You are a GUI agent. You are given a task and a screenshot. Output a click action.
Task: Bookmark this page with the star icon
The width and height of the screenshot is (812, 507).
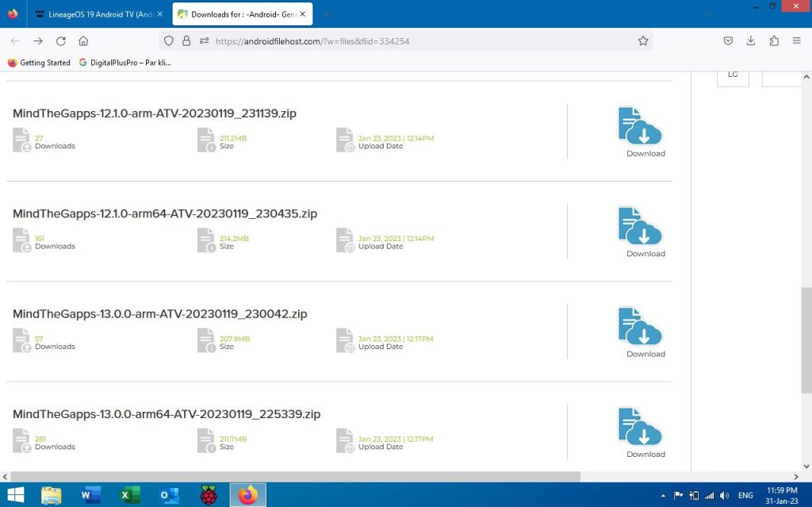tap(643, 41)
